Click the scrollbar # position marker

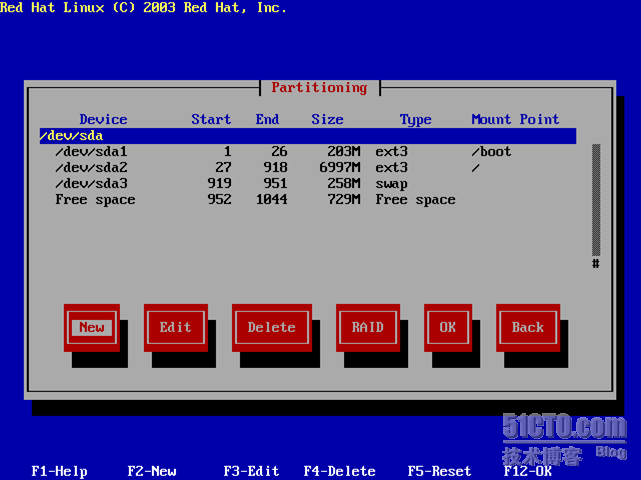(x=596, y=264)
